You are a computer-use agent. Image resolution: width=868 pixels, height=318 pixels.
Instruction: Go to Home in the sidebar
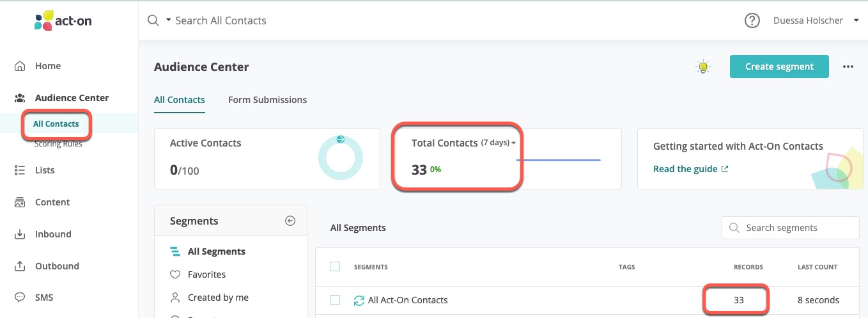(48, 66)
